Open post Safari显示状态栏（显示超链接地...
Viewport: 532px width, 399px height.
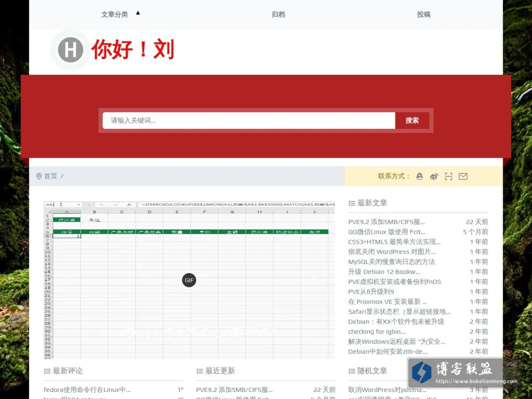tap(399, 312)
